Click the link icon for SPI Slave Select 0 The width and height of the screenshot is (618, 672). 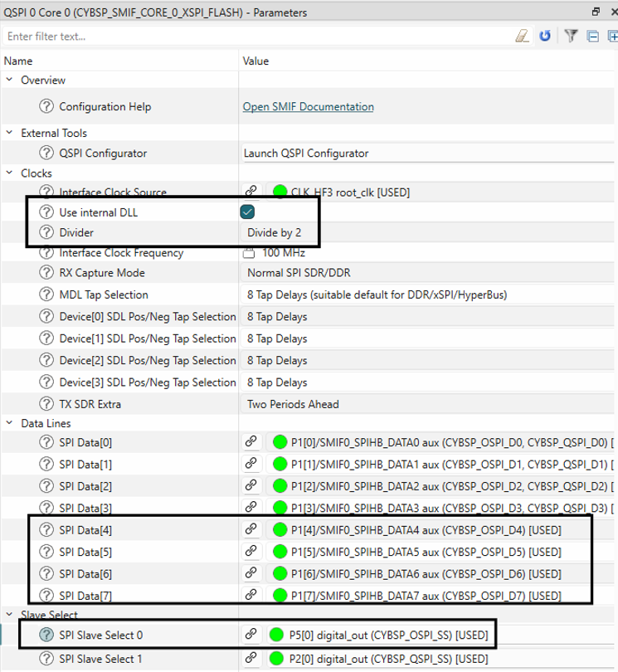point(250,635)
